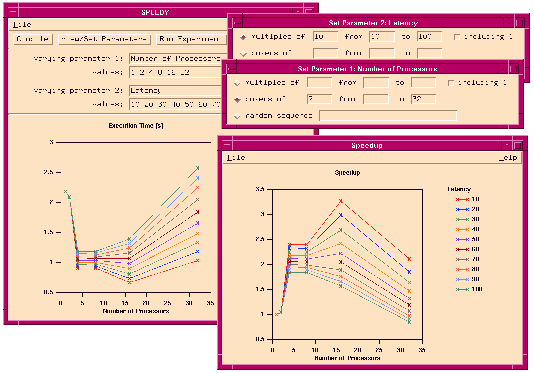Select 'multiples of' radio in Number of Processors window
534x373 pixels.
pyautogui.click(x=237, y=83)
